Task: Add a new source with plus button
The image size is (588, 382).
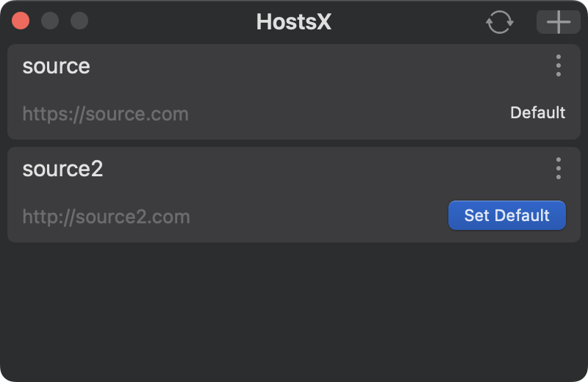Action: pos(558,22)
